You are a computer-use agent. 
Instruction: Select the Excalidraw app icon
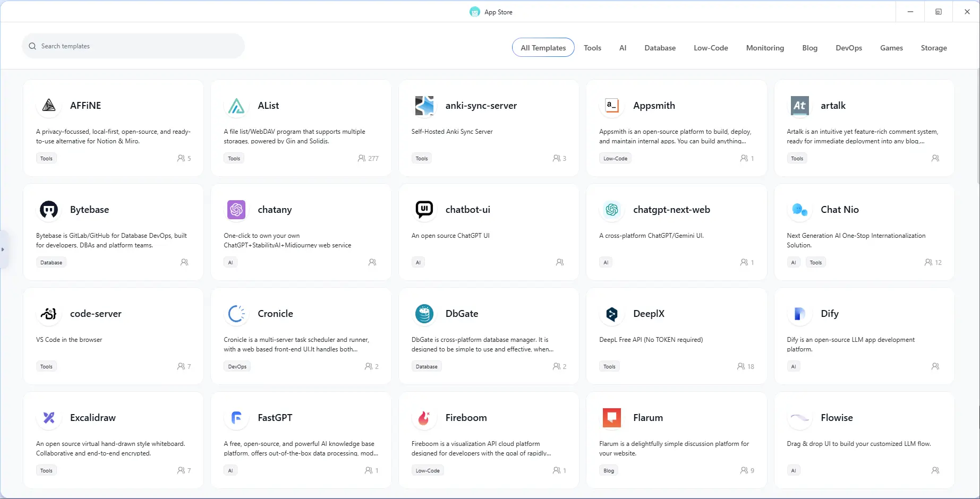(x=49, y=418)
